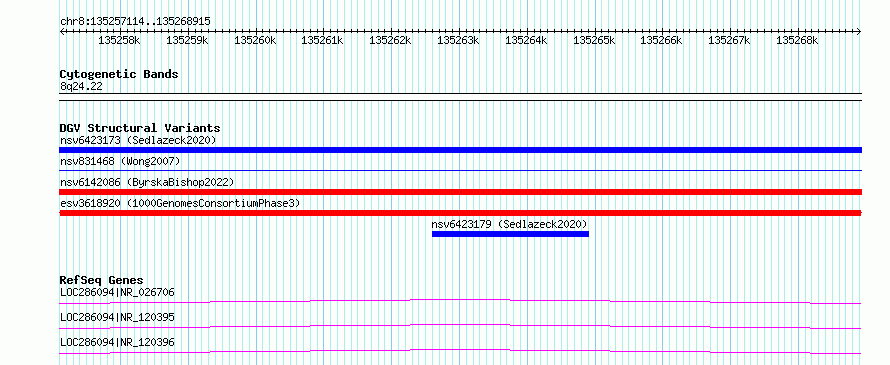890x365 pixels.
Task: Click the 135258k ruler tick label
Action: click(119, 40)
